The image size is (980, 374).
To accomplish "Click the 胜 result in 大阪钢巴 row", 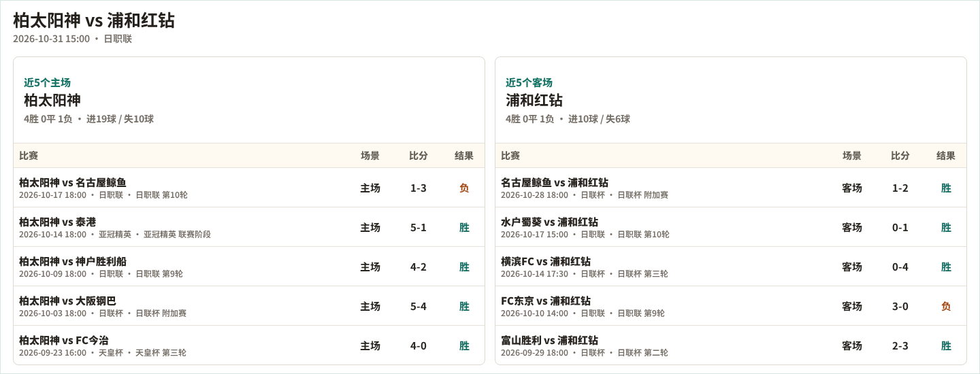I will [464, 306].
